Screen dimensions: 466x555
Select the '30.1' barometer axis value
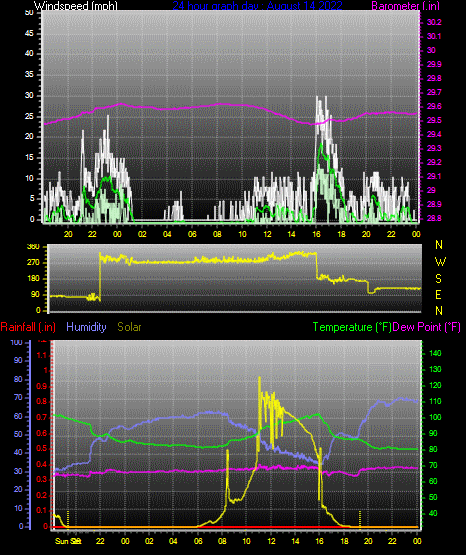coord(434,36)
